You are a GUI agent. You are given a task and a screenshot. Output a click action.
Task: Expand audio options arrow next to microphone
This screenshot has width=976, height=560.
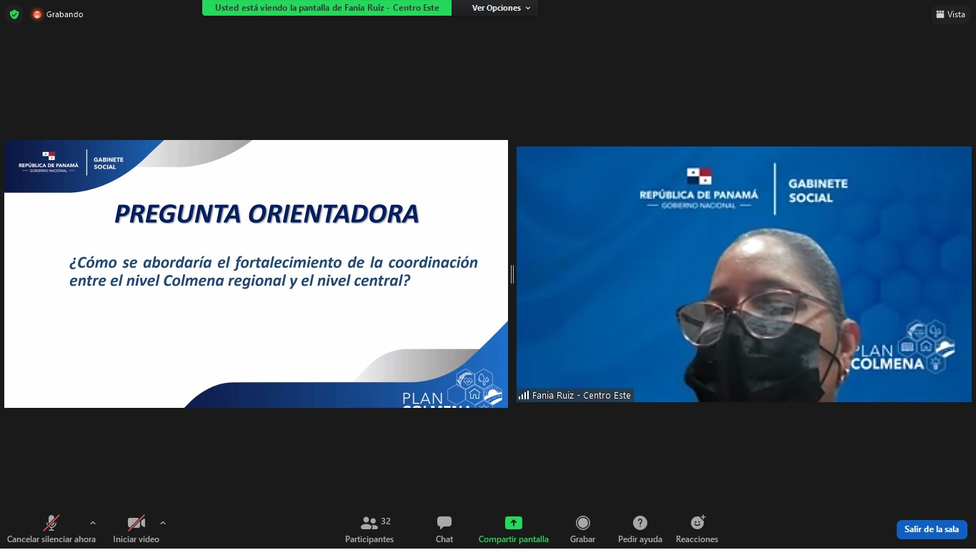92,524
